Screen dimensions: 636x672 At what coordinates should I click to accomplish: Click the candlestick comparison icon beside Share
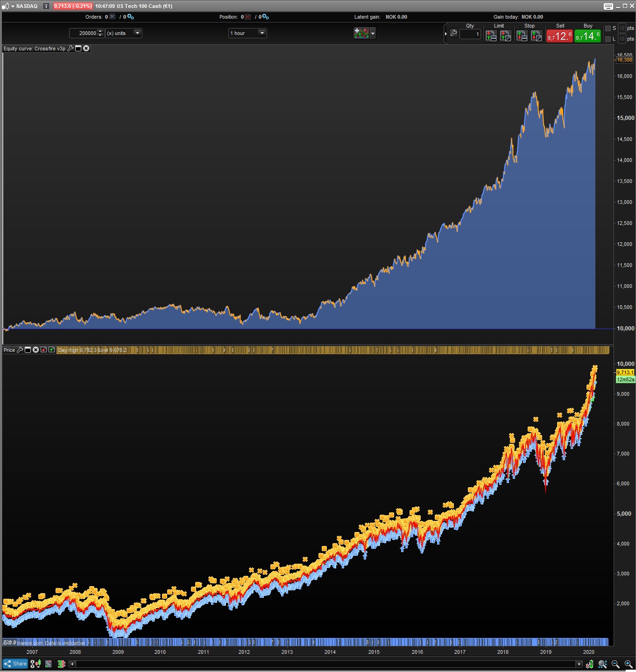35,664
